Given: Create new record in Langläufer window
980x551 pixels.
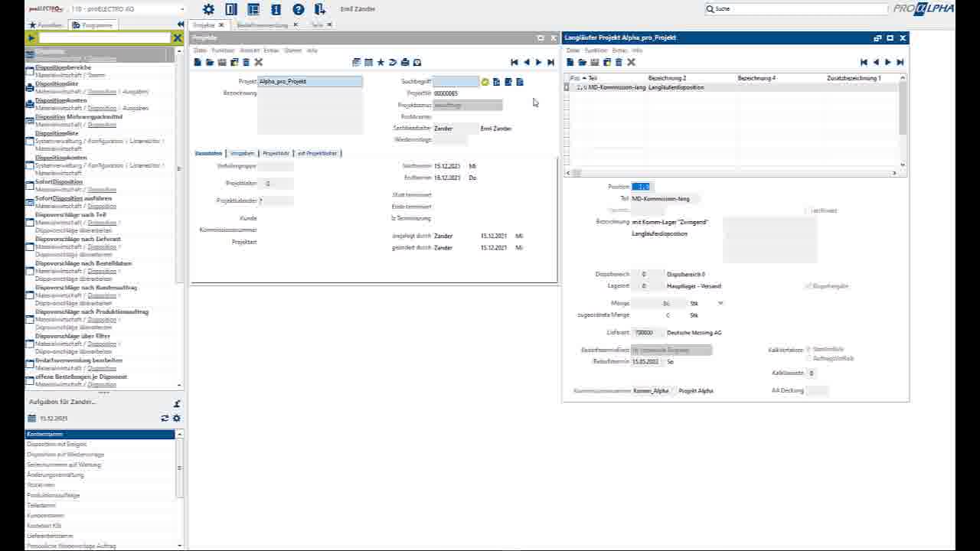Looking at the screenshot, I should click(x=570, y=62).
